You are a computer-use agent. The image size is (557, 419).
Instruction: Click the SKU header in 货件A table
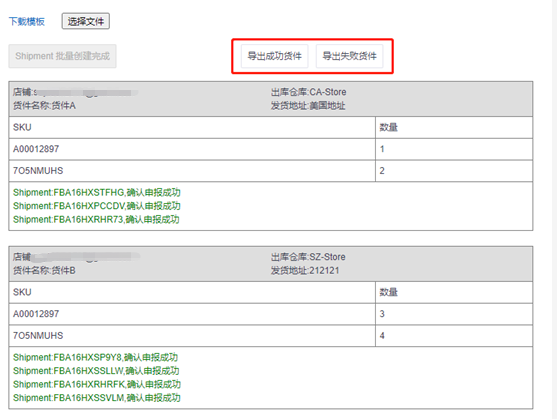tap(22, 127)
